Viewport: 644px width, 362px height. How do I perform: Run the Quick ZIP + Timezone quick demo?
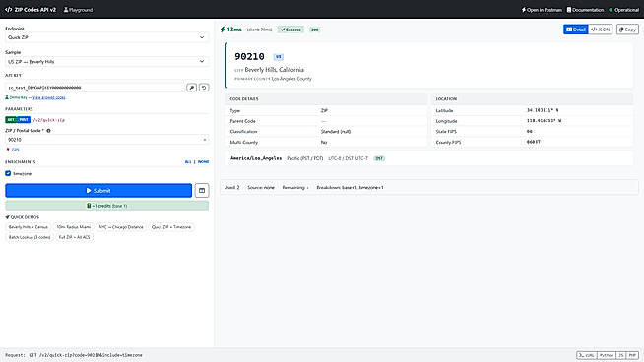point(171,227)
